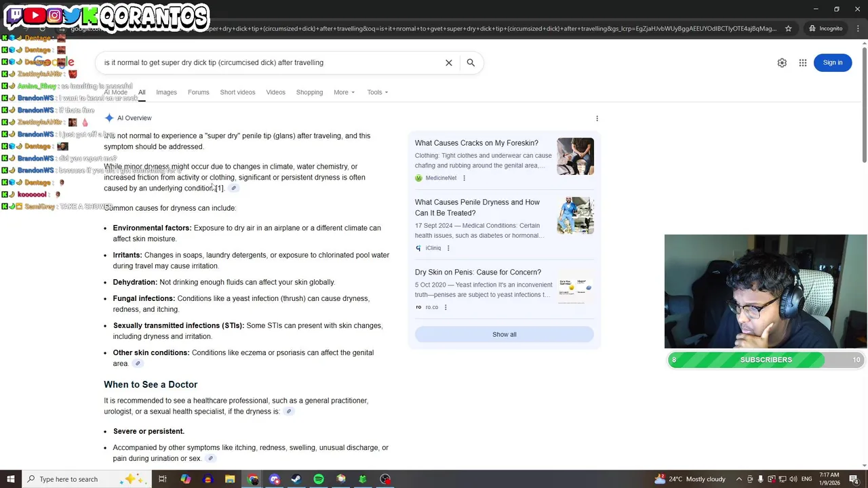Screen dimensions: 868x488
Task: Switch the ENG input language
Action: pyautogui.click(x=806, y=479)
